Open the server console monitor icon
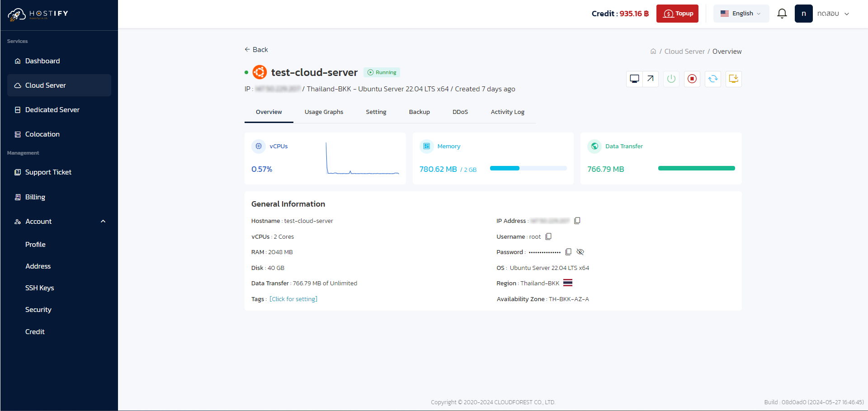 tap(634, 79)
